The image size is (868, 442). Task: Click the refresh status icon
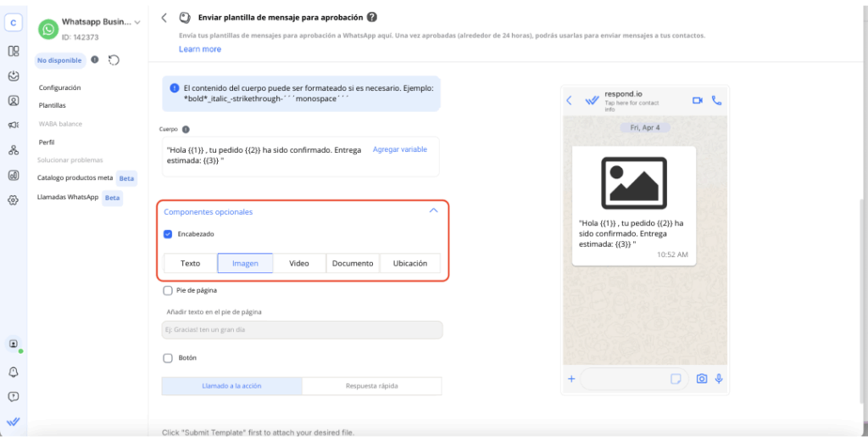114,60
